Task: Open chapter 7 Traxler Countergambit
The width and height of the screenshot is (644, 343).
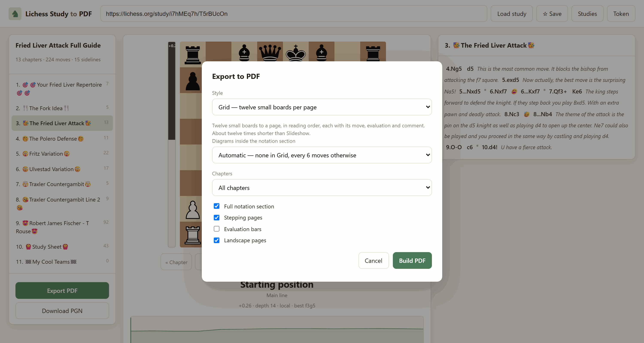Action: [62, 184]
